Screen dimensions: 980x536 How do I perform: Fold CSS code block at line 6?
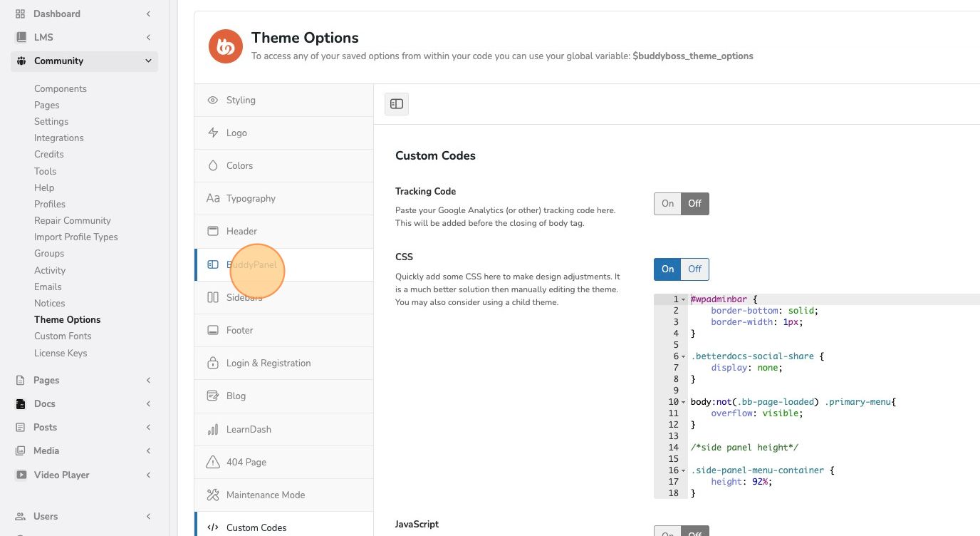684,356
